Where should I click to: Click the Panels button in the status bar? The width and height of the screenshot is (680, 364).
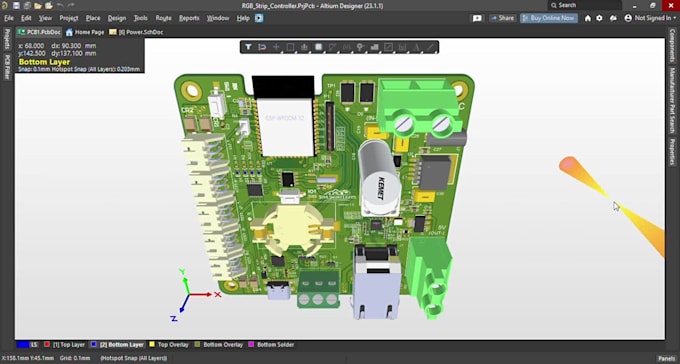coord(666,358)
